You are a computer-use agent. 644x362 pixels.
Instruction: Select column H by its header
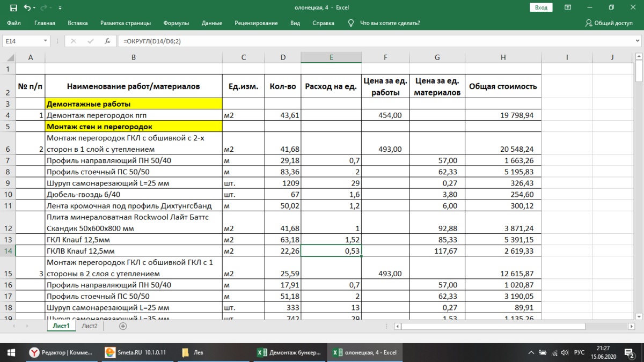(503, 57)
